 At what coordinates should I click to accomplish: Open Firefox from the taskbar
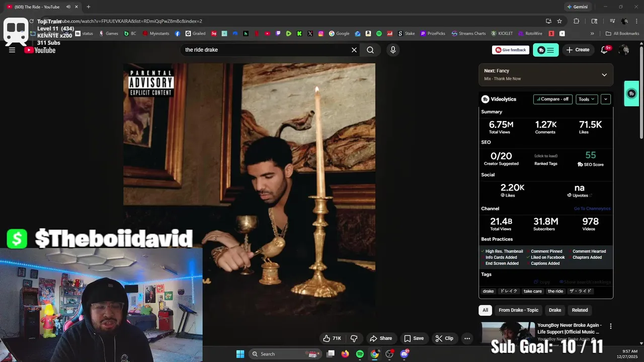tap(345, 354)
